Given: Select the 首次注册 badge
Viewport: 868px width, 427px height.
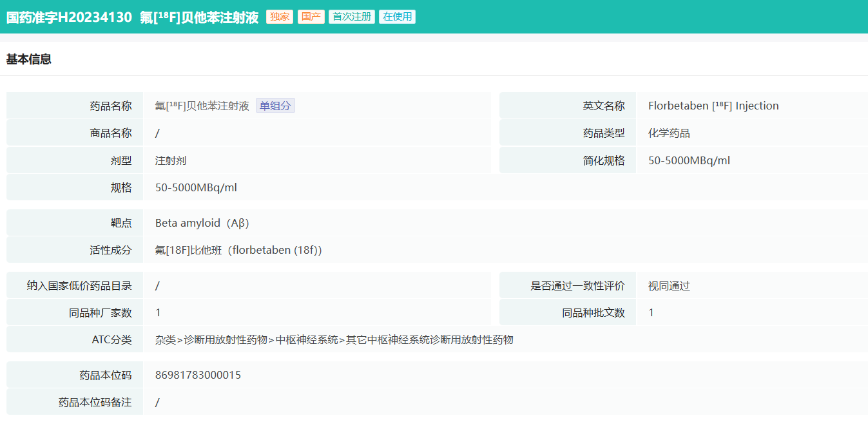Looking at the screenshot, I should coord(352,17).
